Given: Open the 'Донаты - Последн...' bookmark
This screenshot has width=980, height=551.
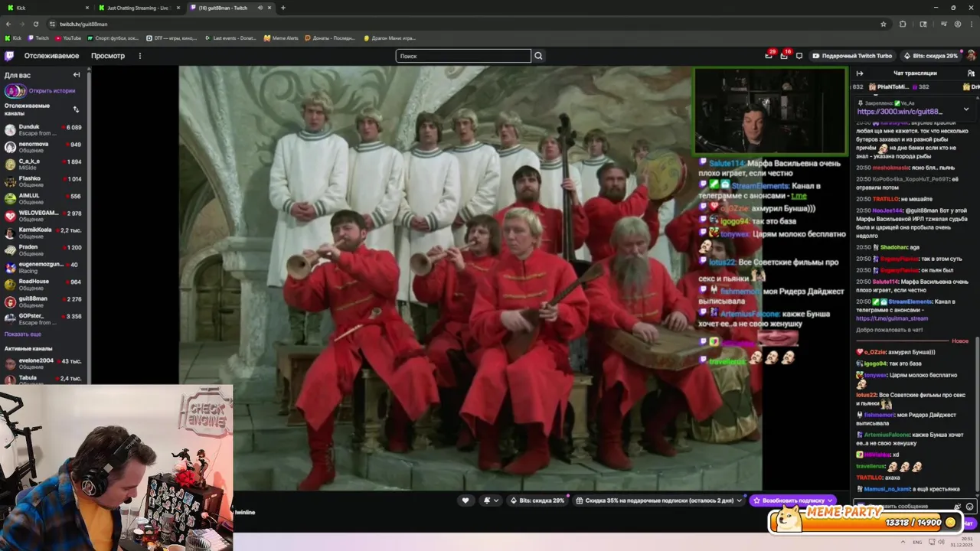Looking at the screenshot, I should coord(329,37).
